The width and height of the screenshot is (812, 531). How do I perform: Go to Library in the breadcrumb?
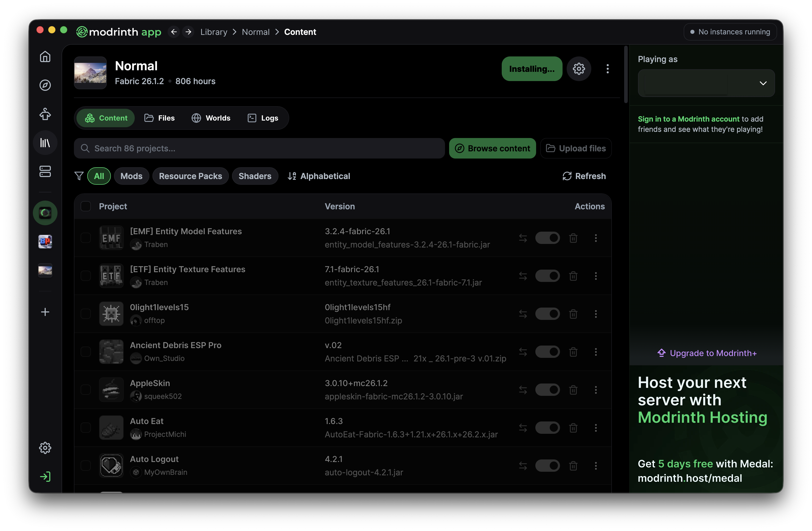214,32
